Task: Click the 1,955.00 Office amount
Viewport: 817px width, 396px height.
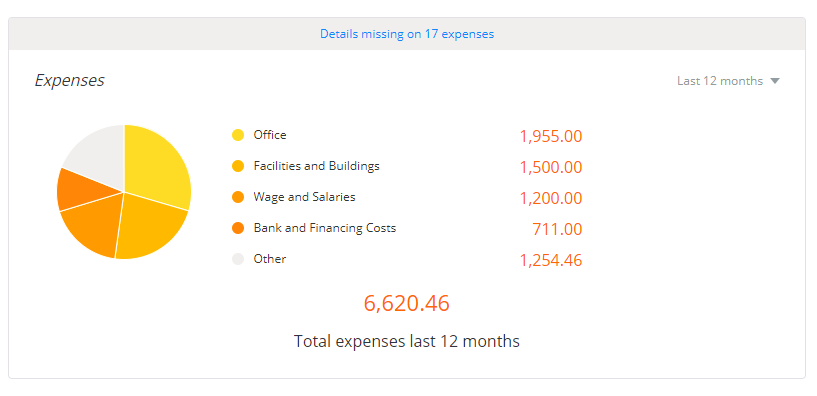Action: 551,136
